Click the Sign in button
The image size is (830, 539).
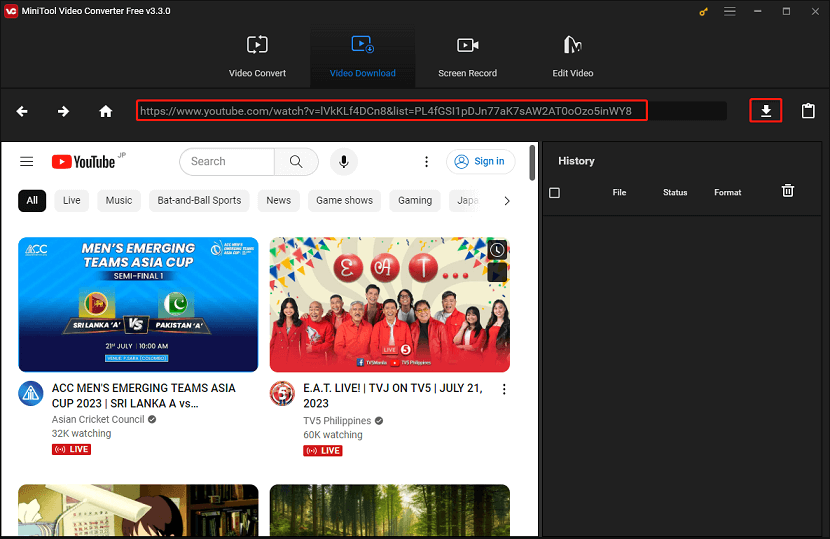480,161
